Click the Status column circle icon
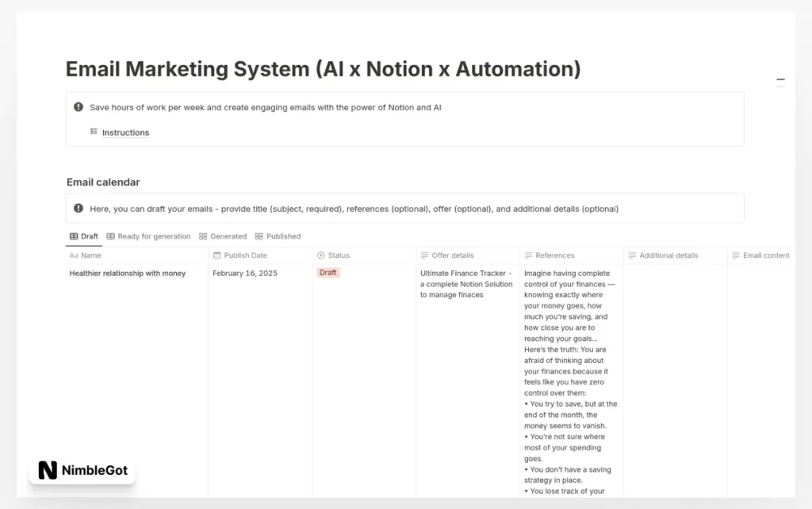The image size is (812, 509). [320, 255]
